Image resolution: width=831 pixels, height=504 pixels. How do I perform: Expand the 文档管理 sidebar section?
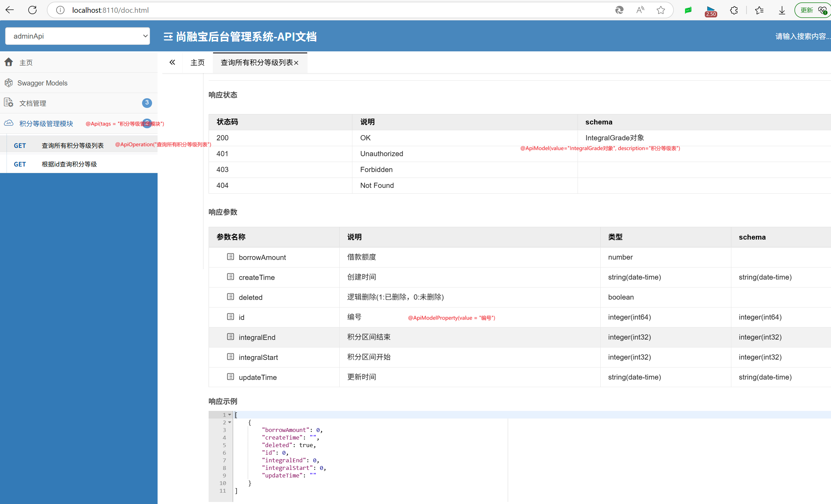coord(33,103)
